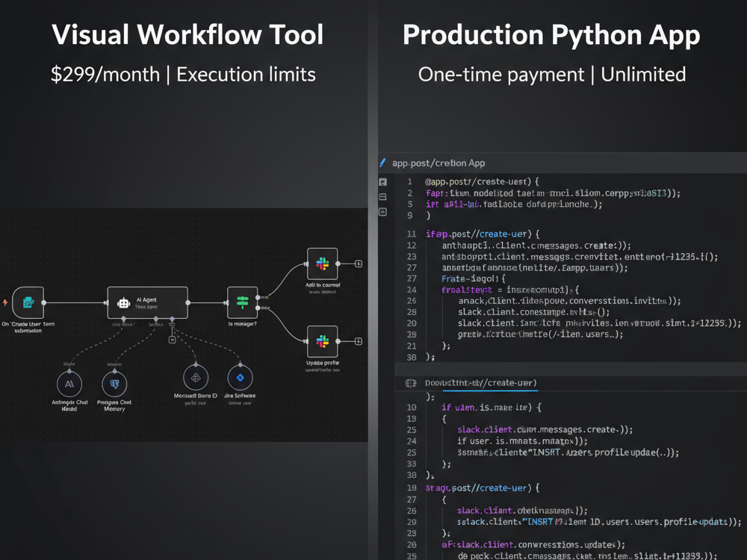Click line 18 'post//create-uer) {' in lower pane
Screen dimensions: 747x560
483,488
